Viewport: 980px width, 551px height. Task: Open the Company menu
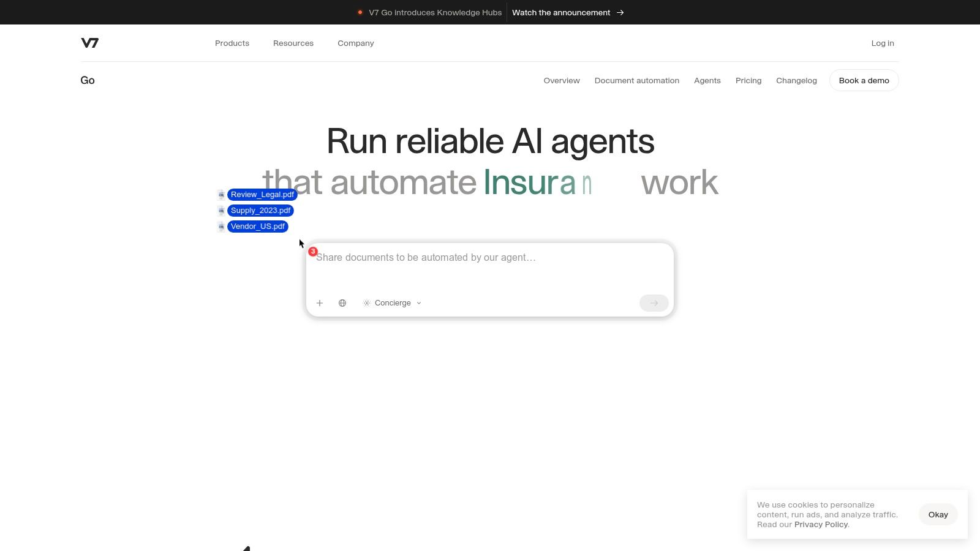coord(356,43)
